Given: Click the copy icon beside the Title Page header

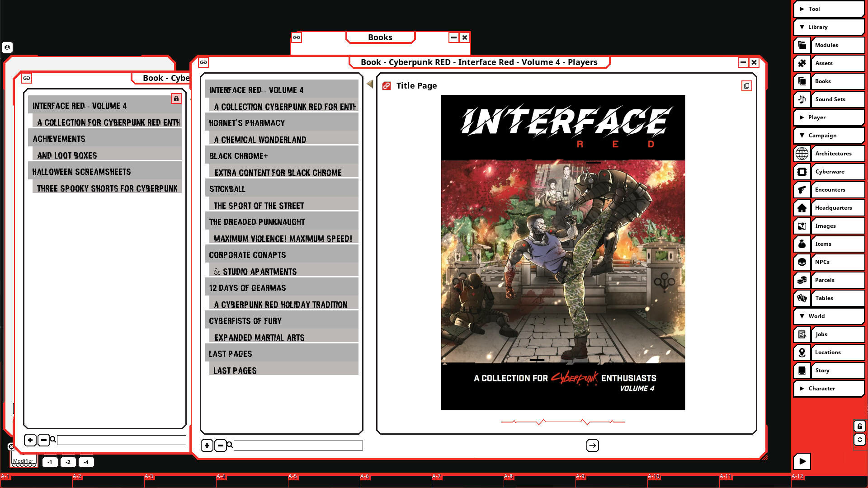Looking at the screenshot, I should click(746, 85).
